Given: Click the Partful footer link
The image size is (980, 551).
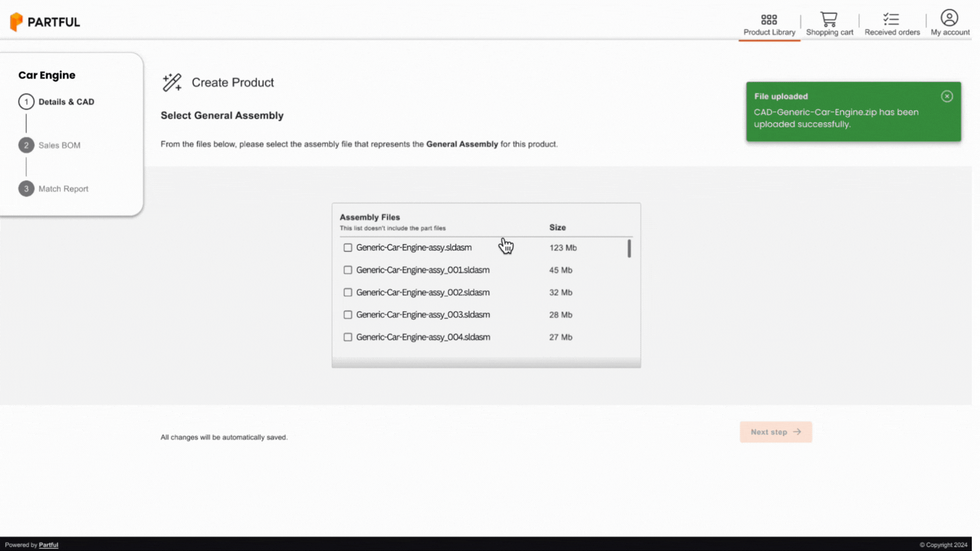Looking at the screenshot, I should 48,545.
